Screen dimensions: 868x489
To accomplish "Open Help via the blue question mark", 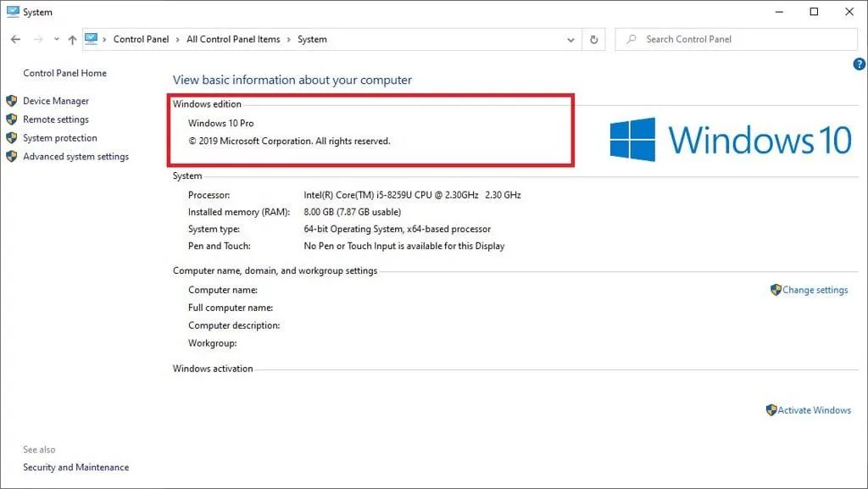I will [859, 64].
